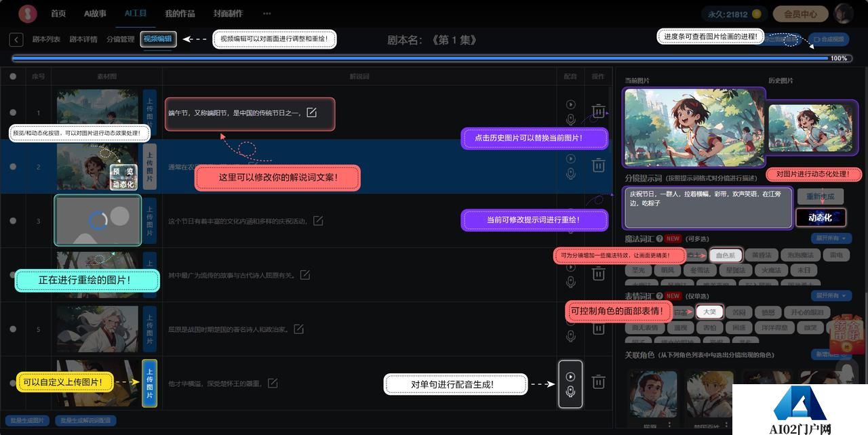Switch to the 视频编辑 tab

click(x=158, y=39)
